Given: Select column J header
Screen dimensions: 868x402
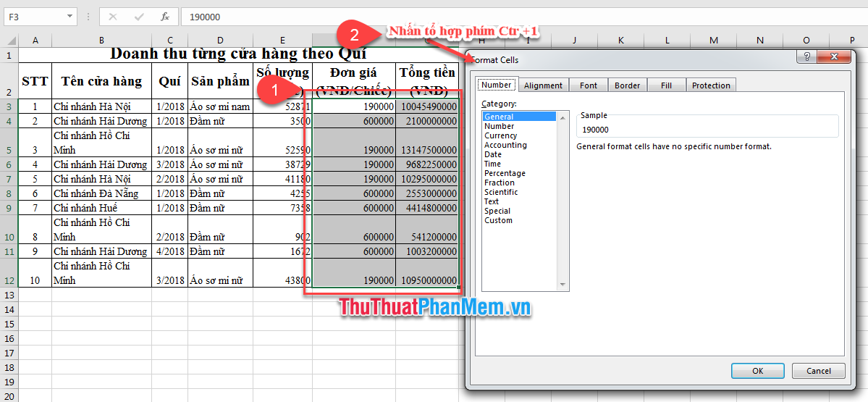Looking at the screenshot, I should point(575,41).
